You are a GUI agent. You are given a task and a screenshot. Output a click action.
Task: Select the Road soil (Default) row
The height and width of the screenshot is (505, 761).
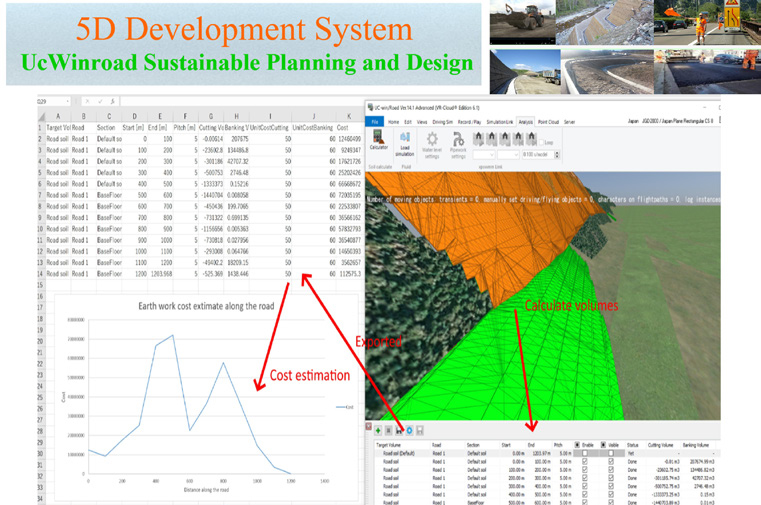click(x=546, y=453)
